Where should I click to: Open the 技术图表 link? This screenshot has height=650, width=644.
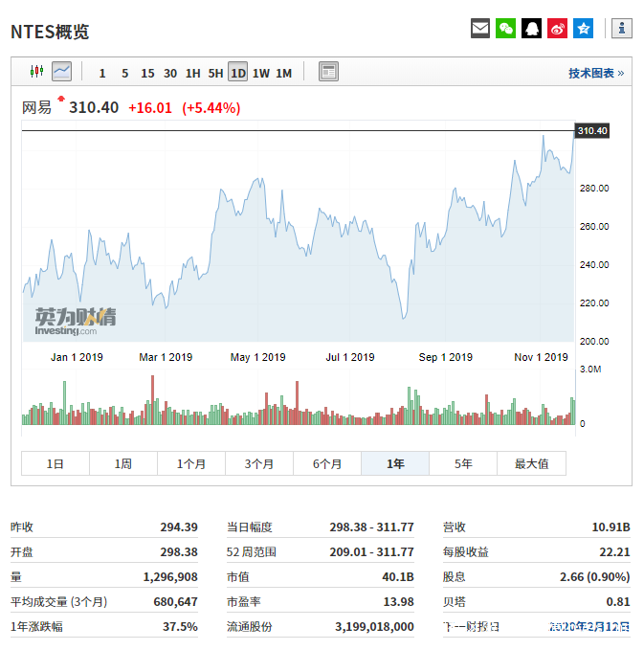pos(596,74)
